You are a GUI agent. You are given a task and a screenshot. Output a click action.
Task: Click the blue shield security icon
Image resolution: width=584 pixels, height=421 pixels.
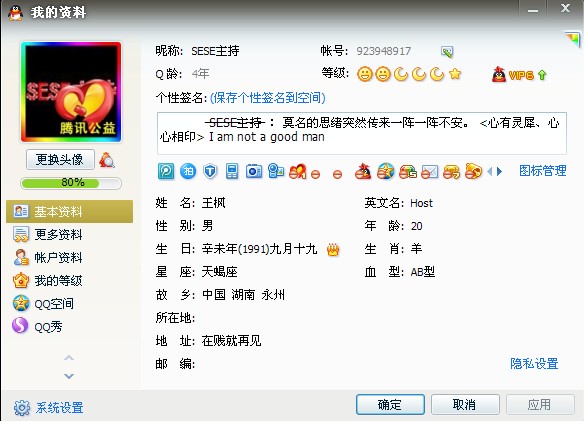[x=210, y=171]
